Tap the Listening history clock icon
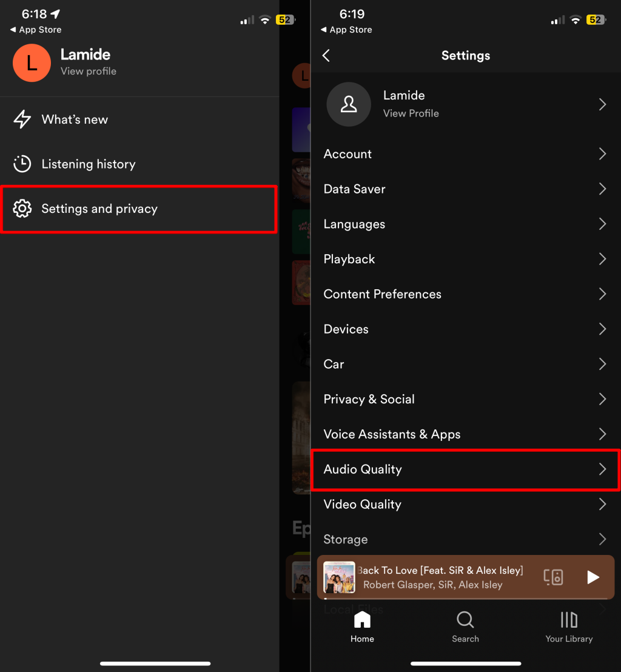 click(22, 164)
